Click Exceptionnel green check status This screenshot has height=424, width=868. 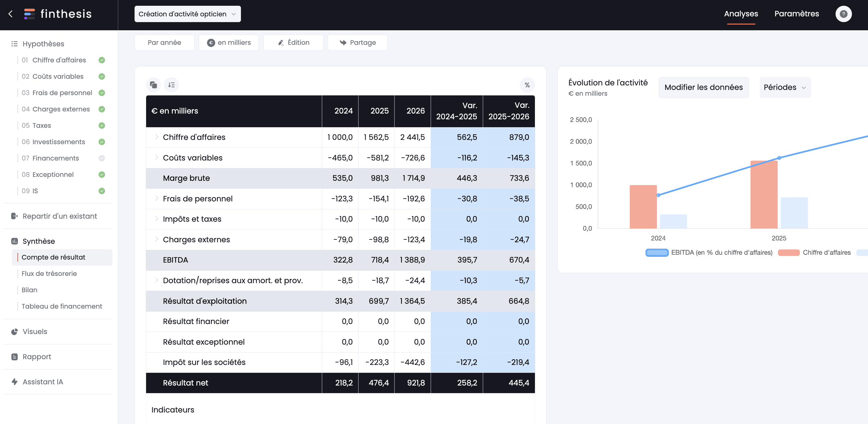click(102, 174)
